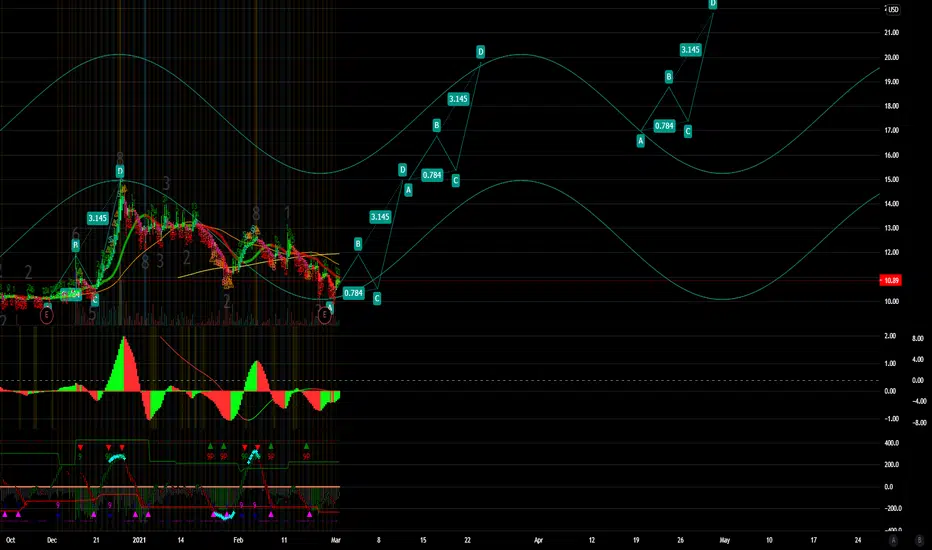Click the 21.00 price axis label
This screenshot has width=932, height=550.
(892, 33)
